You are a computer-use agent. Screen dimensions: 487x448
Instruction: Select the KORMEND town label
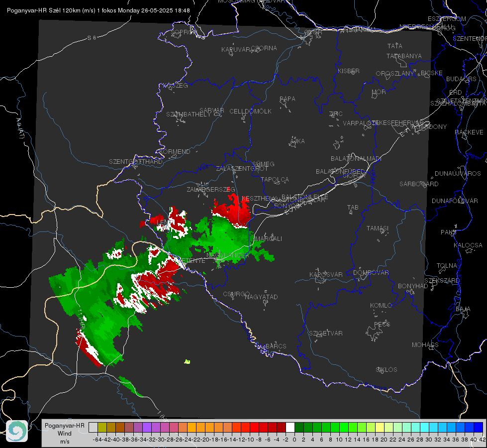pos(175,152)
